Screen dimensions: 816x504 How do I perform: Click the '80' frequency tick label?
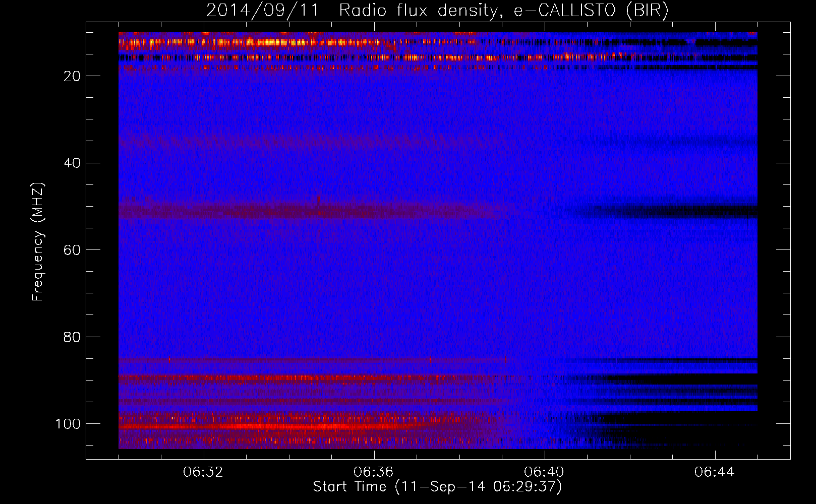tap(73, 337)
